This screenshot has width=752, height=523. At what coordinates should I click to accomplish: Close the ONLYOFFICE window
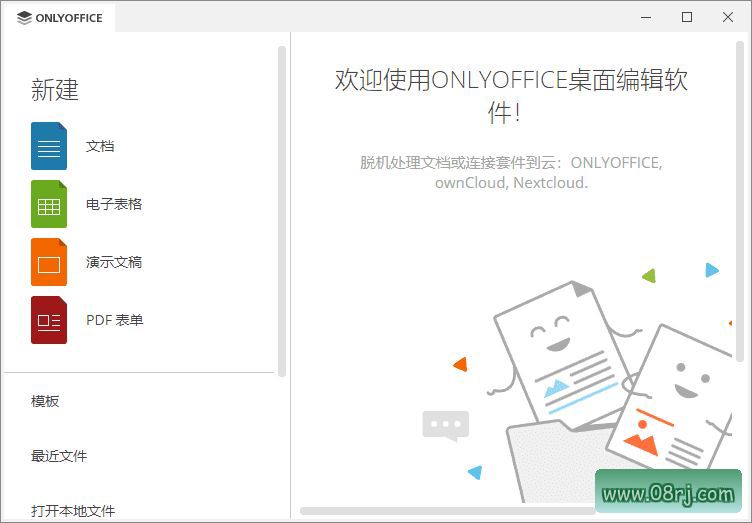coord(728,18)
